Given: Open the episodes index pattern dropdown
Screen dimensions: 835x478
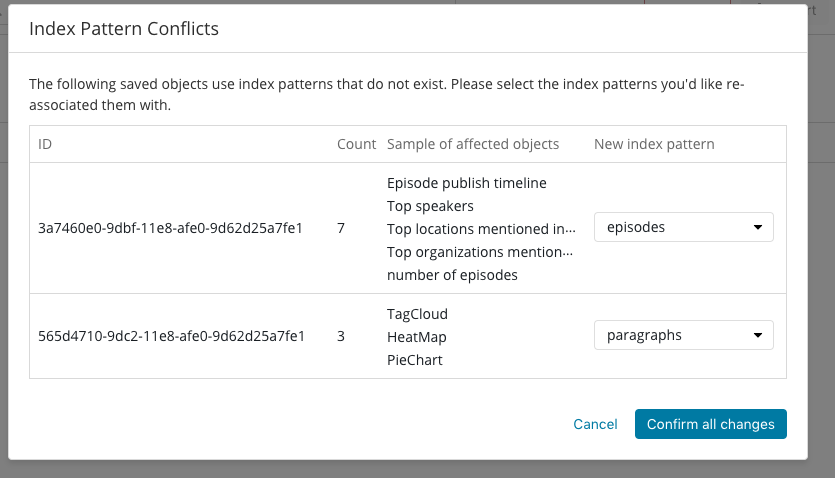Looking at the screenshot, I should [683, 227].
